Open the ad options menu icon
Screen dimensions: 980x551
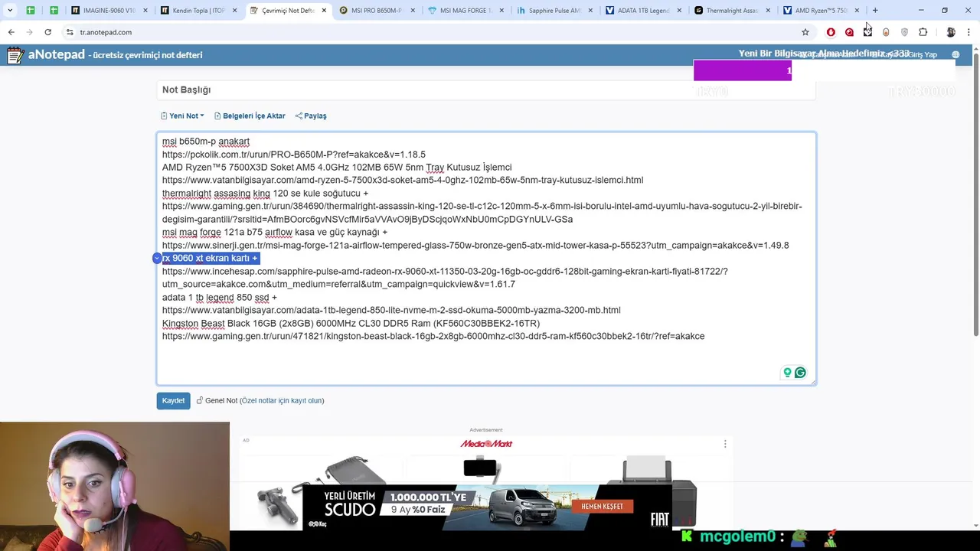tap(725, 443)
